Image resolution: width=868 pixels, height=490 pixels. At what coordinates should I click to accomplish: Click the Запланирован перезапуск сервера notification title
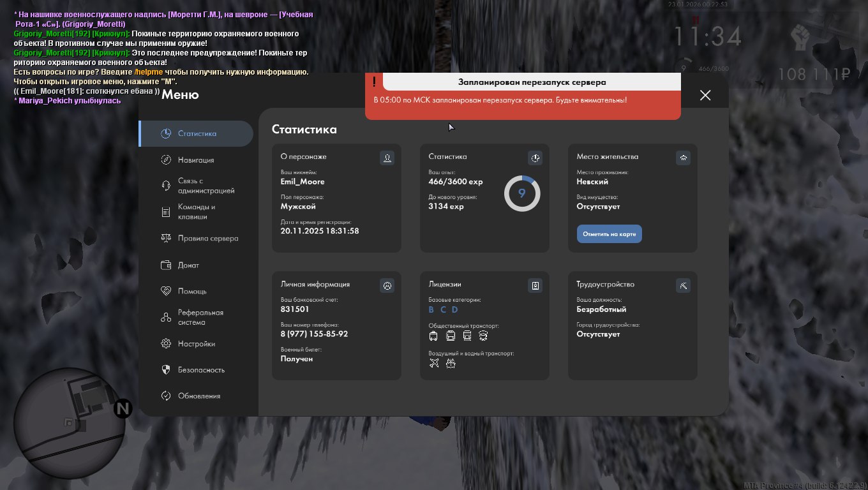(532, 82)
